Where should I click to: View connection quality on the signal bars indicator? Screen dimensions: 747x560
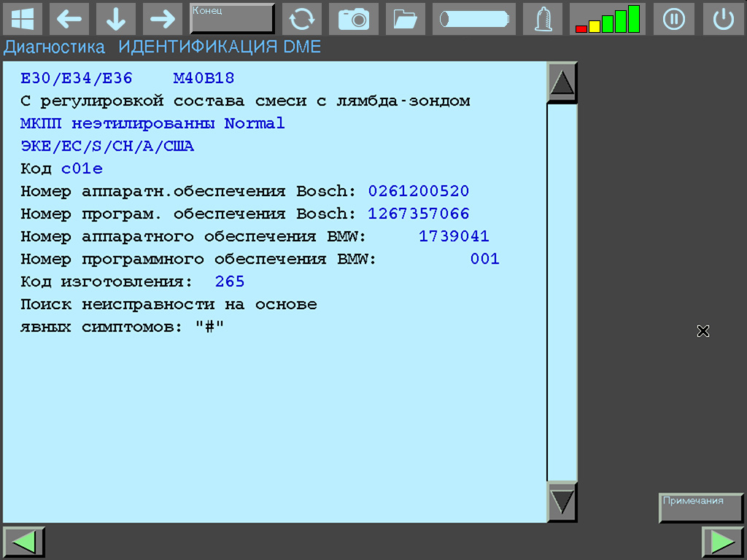pos(607,19)
